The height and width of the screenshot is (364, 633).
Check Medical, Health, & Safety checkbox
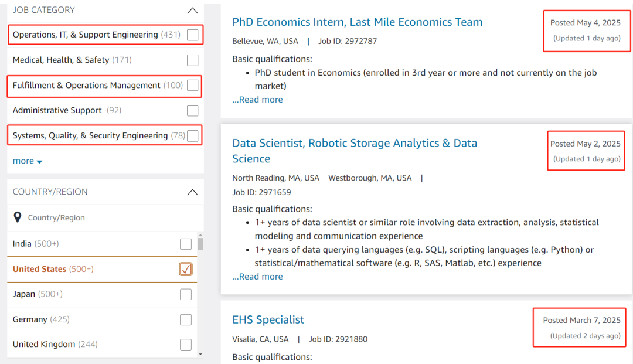192,60
